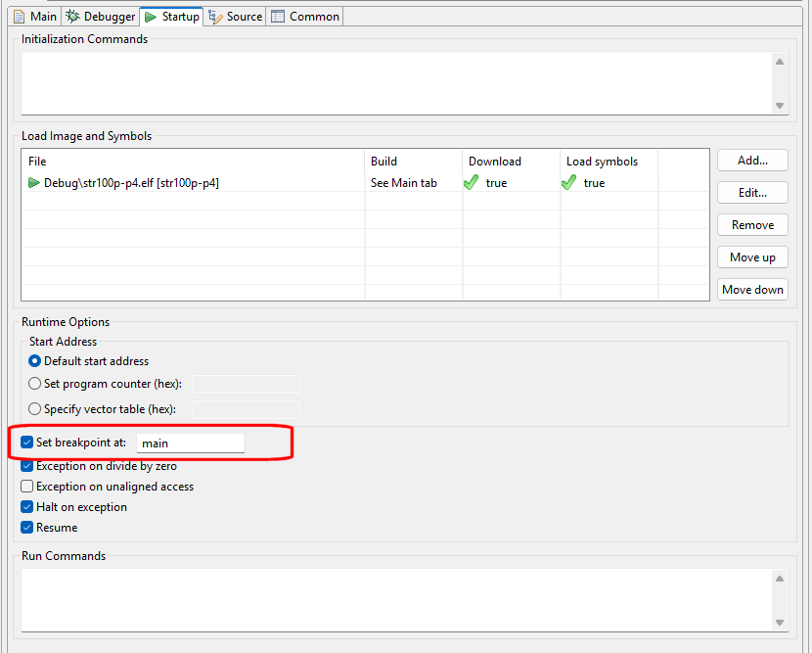Click the Source tab's icon
The image size is (812, 653).
pos(213,16)
